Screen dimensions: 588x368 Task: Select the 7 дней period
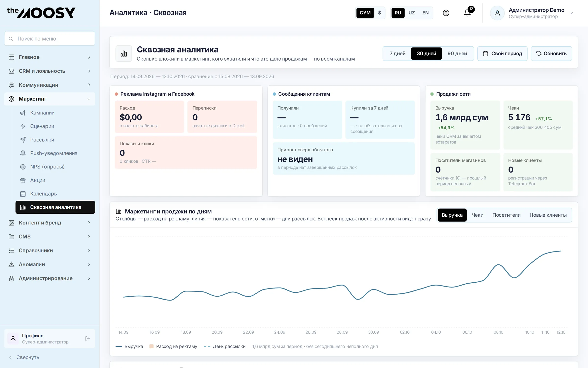[397, 53]
